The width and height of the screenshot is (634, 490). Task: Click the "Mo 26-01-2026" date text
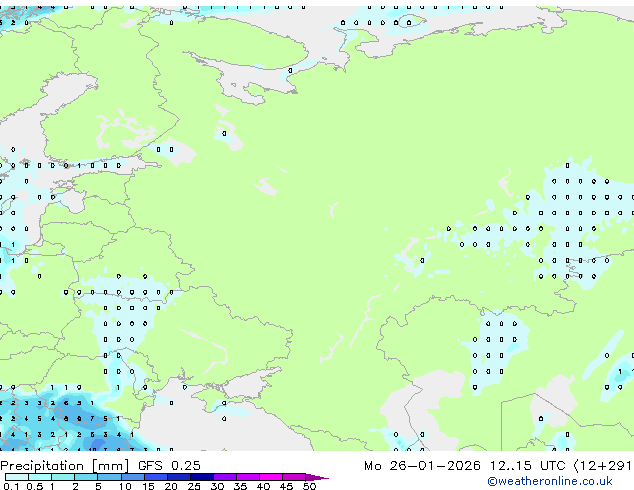(422, 466)
